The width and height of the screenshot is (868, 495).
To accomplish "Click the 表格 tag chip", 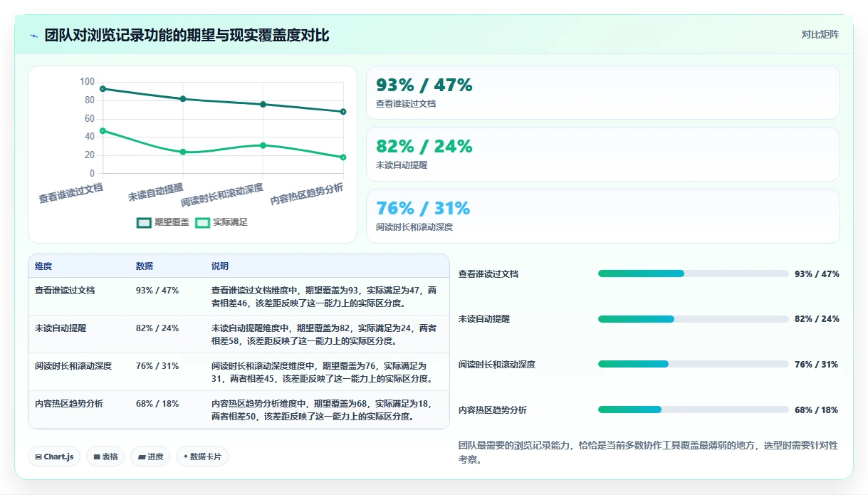I will tap(105, 457).
